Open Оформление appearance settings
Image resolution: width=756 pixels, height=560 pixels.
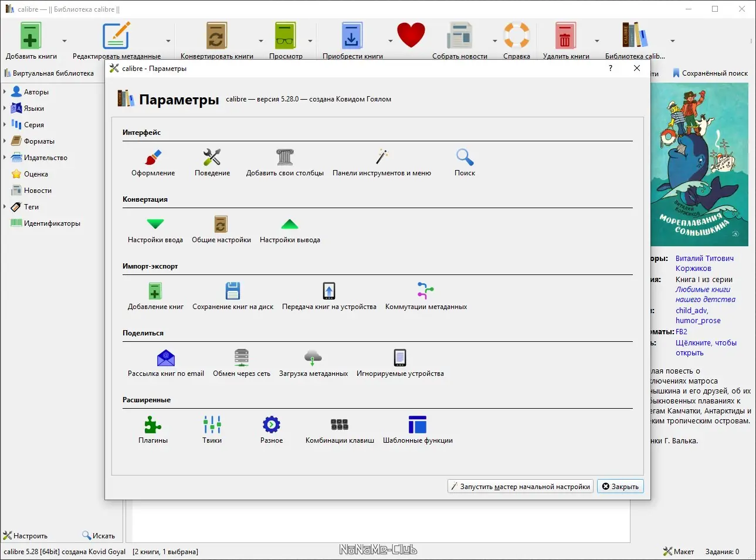[x=153, y=162]
